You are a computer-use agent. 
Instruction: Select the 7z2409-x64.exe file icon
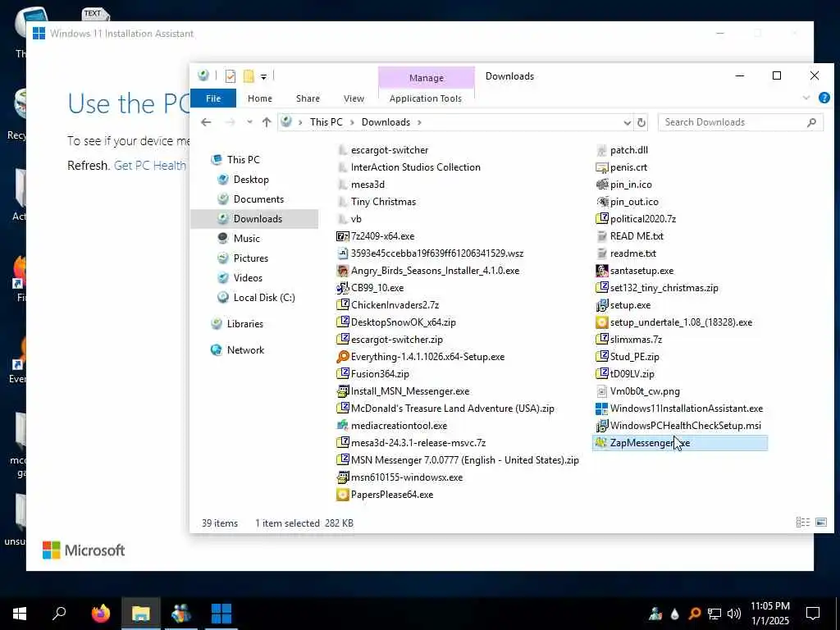tap(342, 236)
